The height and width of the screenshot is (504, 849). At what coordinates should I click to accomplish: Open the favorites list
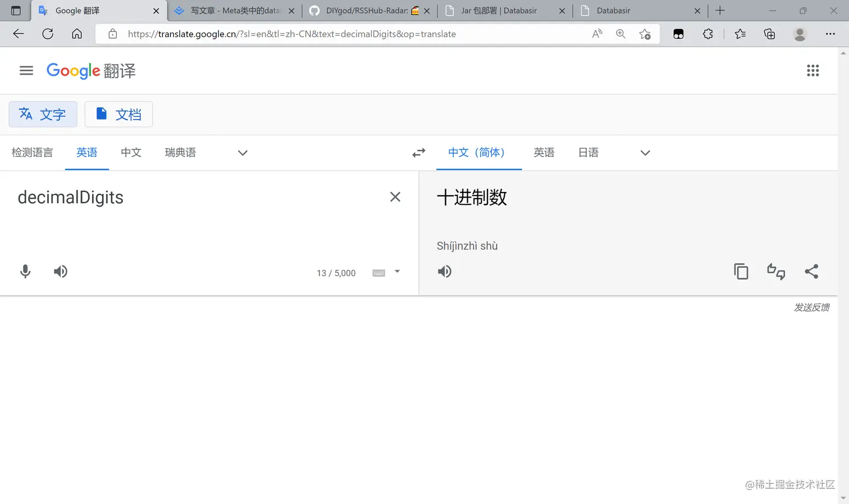coord(740,34)
